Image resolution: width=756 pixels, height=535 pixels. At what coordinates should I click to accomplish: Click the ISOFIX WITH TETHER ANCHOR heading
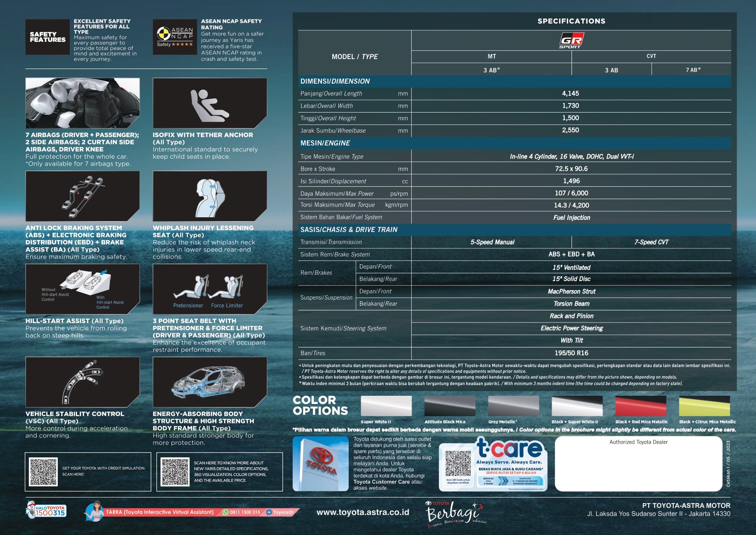click(x=203, y=135)
